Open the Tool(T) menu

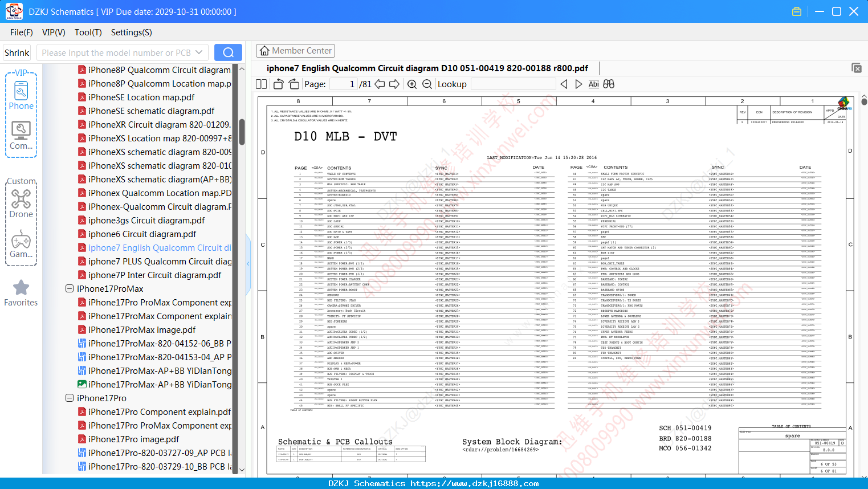(x=88, y=32)
